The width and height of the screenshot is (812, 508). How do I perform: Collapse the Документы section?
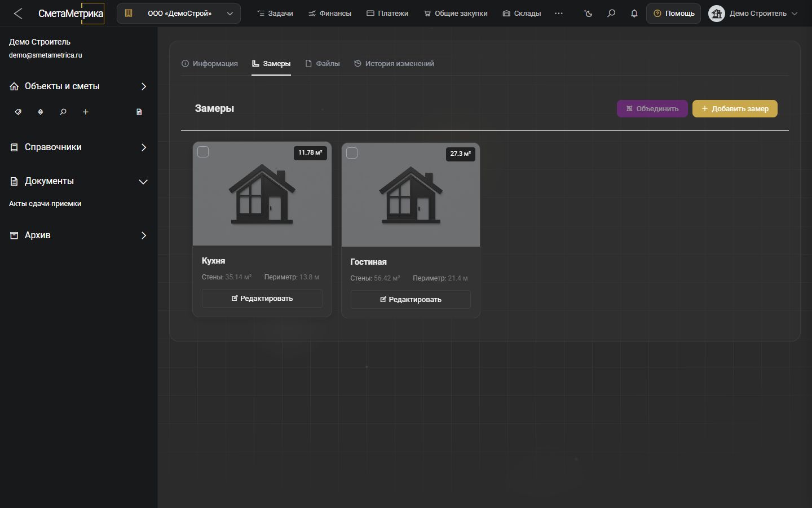point(78,181)
